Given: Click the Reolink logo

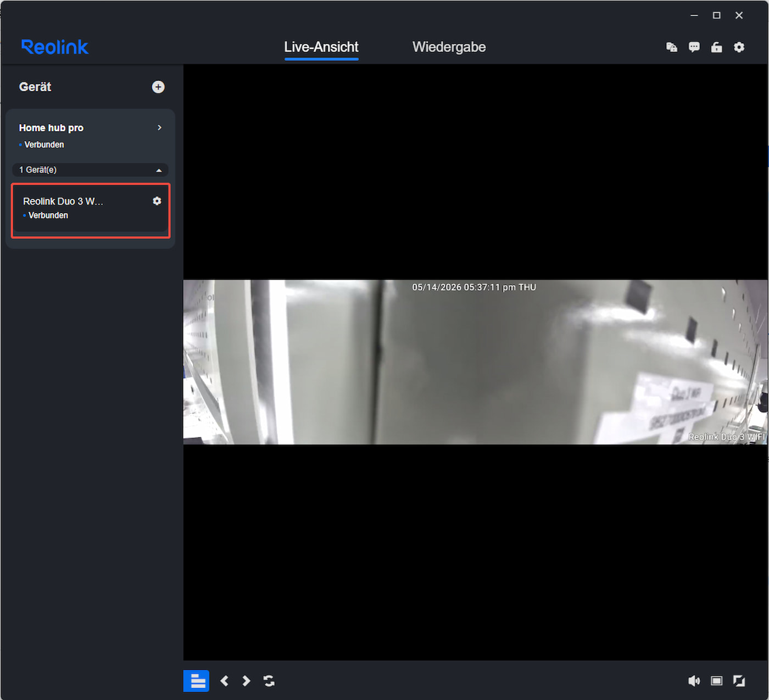Looking at the screenshot, I should (55, 47).
